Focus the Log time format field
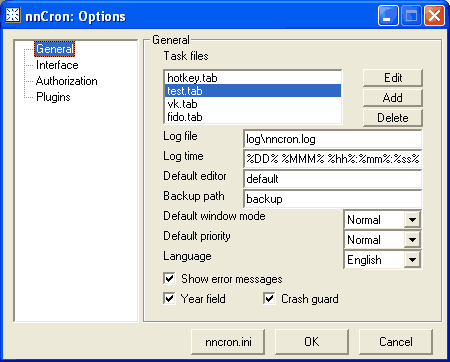The width and height of the screenshot is (450, 362). (x=332, y=159)
